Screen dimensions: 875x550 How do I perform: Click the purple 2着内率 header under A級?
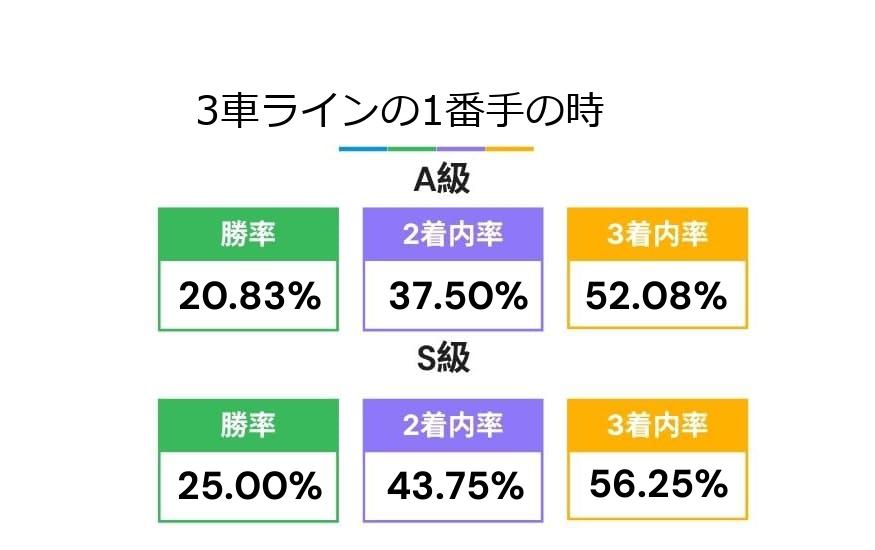(x=453, y=234)
